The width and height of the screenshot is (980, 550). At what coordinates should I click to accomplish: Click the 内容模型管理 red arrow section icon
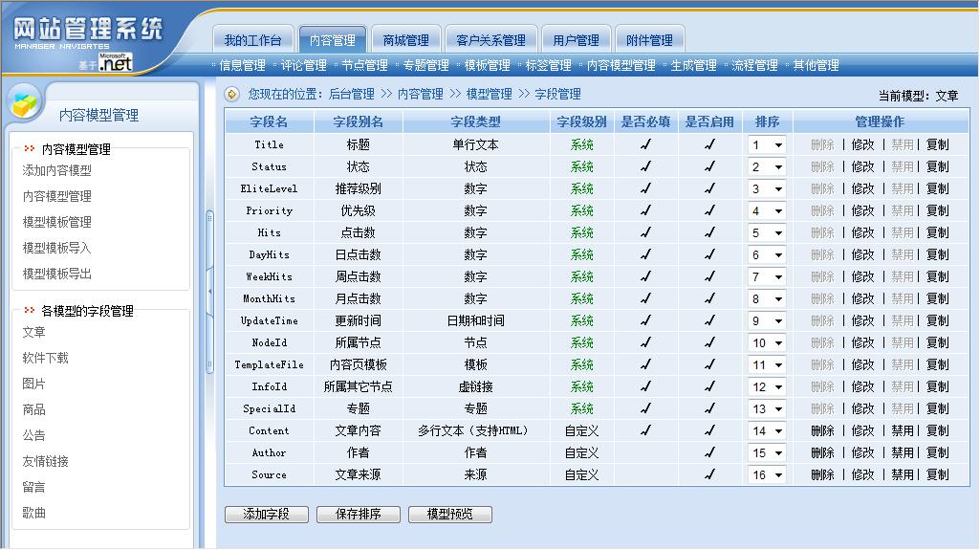click(x=30, y=149)
